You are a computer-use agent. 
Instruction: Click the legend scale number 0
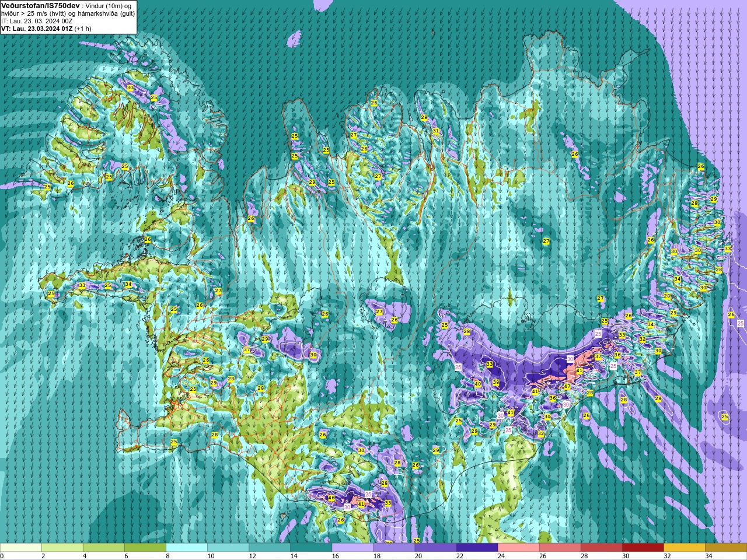pos(2,556)
